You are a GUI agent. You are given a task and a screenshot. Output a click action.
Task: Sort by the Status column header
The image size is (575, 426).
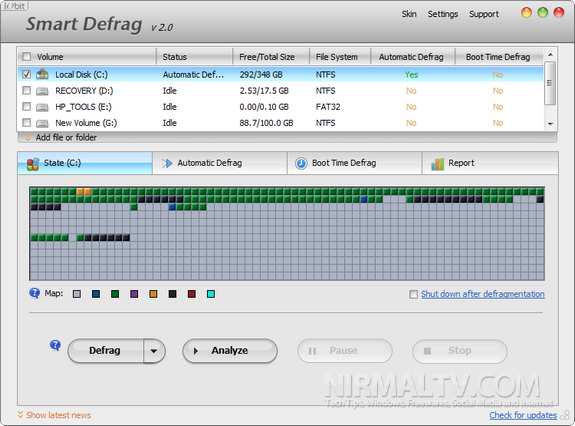pos(195,57)
